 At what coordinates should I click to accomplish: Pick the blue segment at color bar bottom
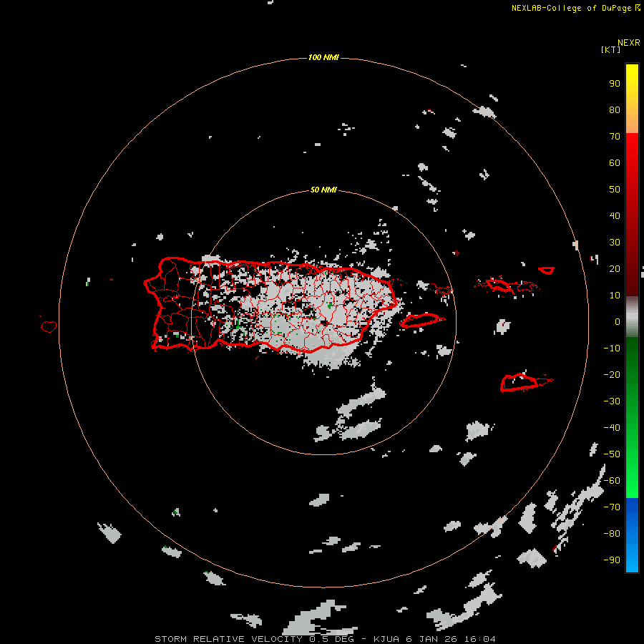tap(632, 535)
